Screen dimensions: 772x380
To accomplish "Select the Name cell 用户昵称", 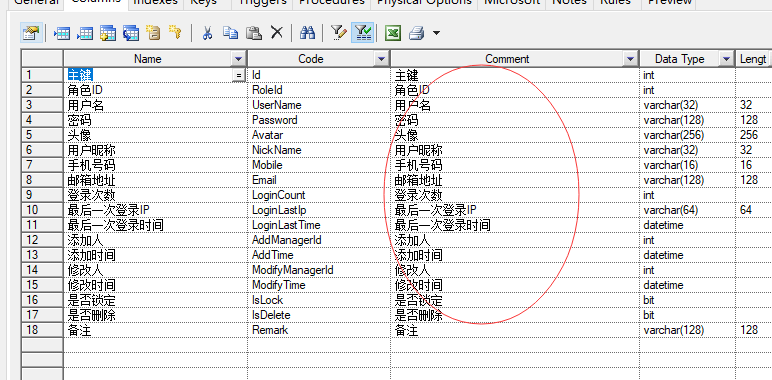I will click(x=155, y=150).
